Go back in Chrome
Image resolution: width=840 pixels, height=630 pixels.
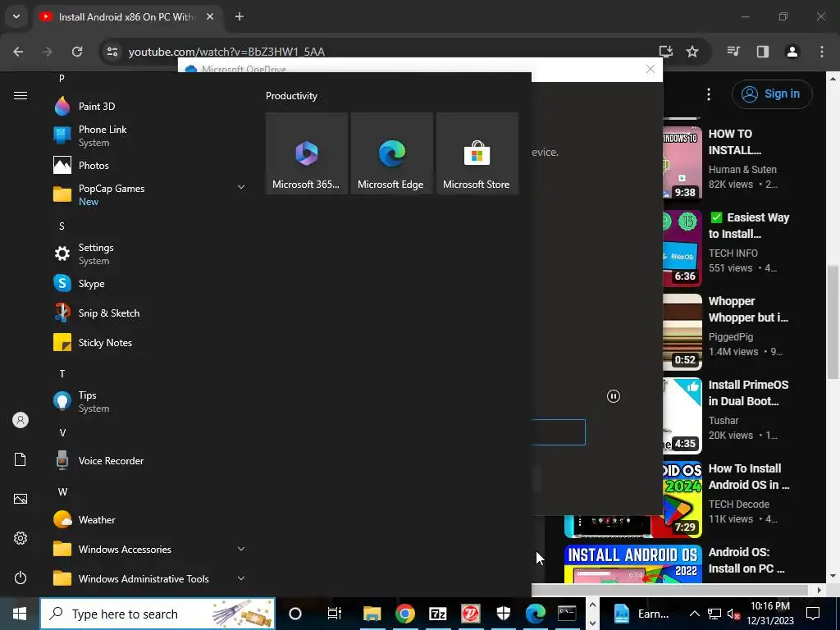[x=18, y=52]
